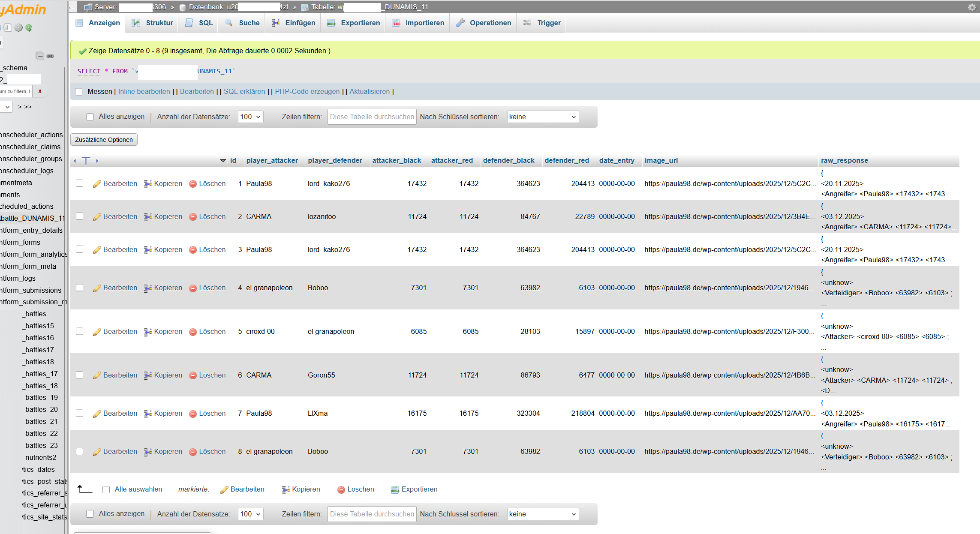Click the table icon in the breadcrumb

[x=305, y=7]
